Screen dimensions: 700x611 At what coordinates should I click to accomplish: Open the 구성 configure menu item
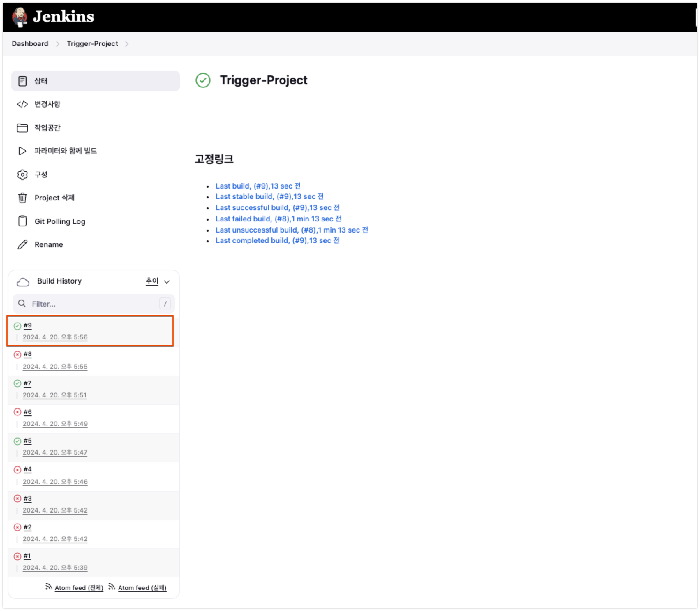pos(96,175)
